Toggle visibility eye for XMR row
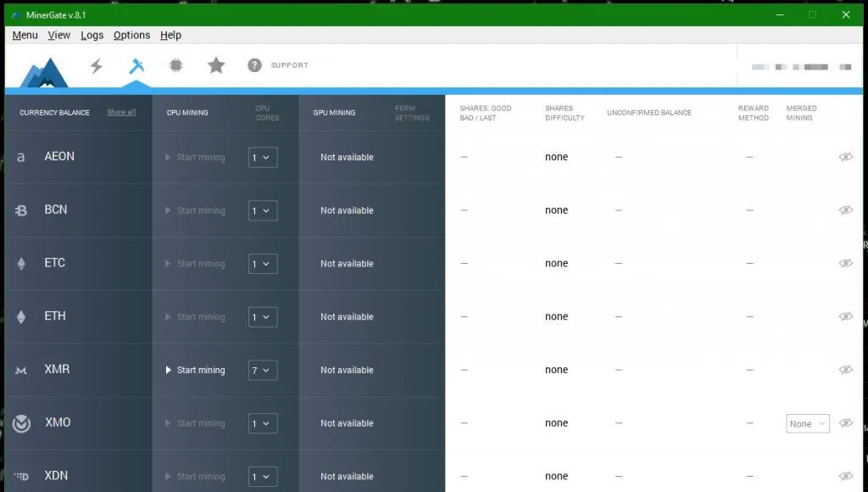868x492 pixels. pyautogui.click(x=845, y=370)
